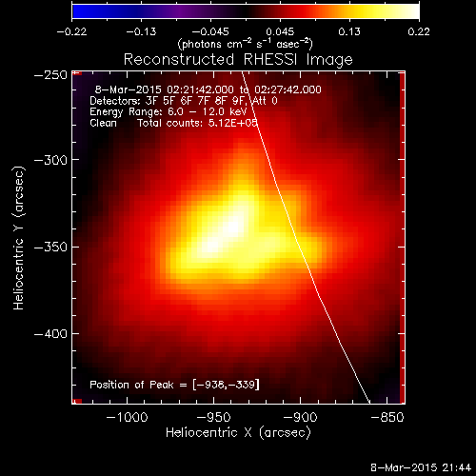This screenshot has width=476, height=476.
Task: Click the 'Reconstructed RHESSI Image' title
Action: [238, 59]
